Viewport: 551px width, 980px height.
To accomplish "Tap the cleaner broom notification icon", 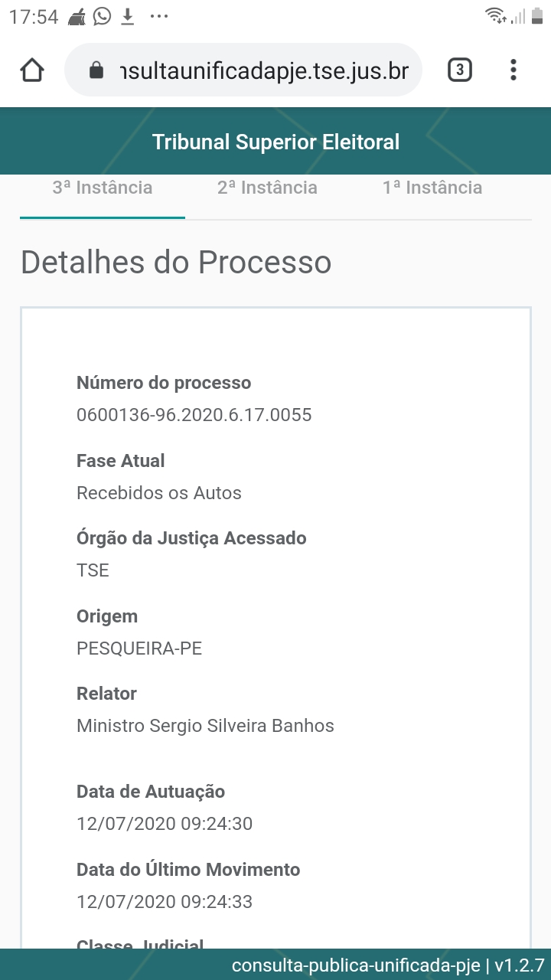I will click(77, 16).
